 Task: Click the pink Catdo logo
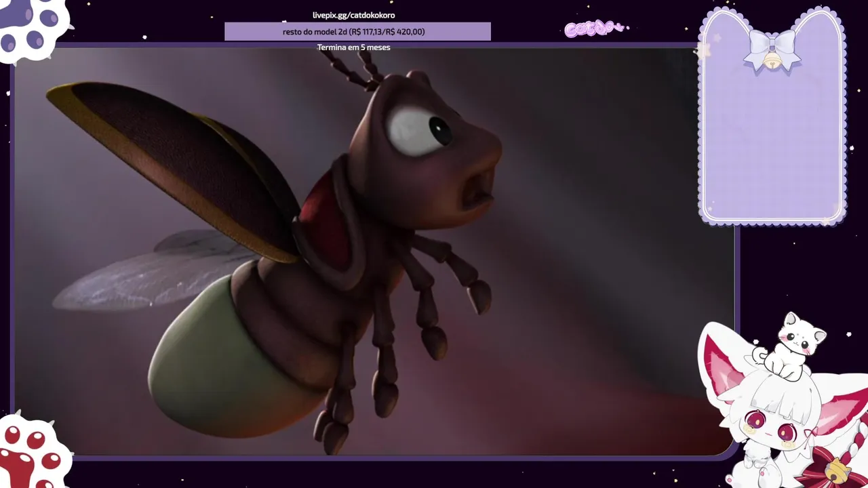[595, 29]
